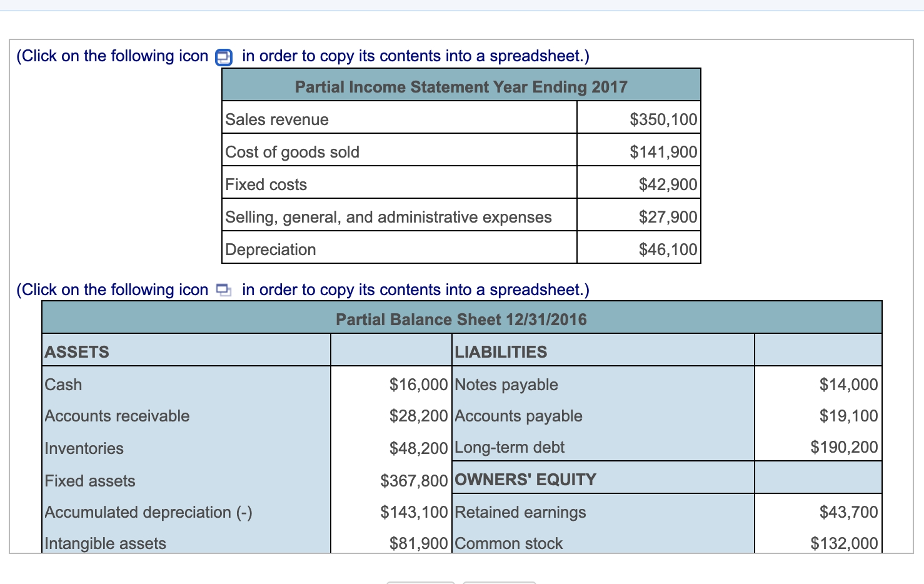This screenshot has width=924, height=584.
Task: Click the copy icon for the Partial Income Statement
Action: coord(223,57)
